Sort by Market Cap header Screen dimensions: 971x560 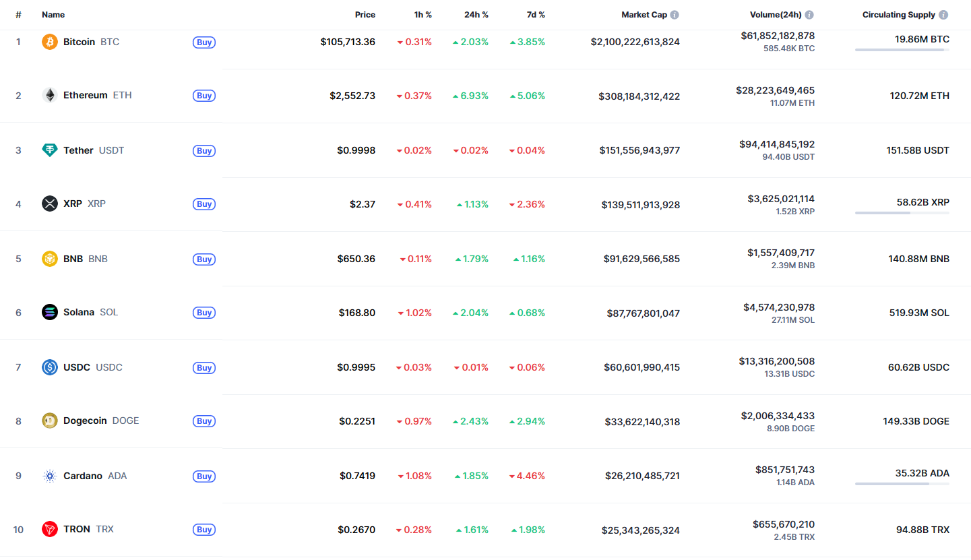coord(644,15)
